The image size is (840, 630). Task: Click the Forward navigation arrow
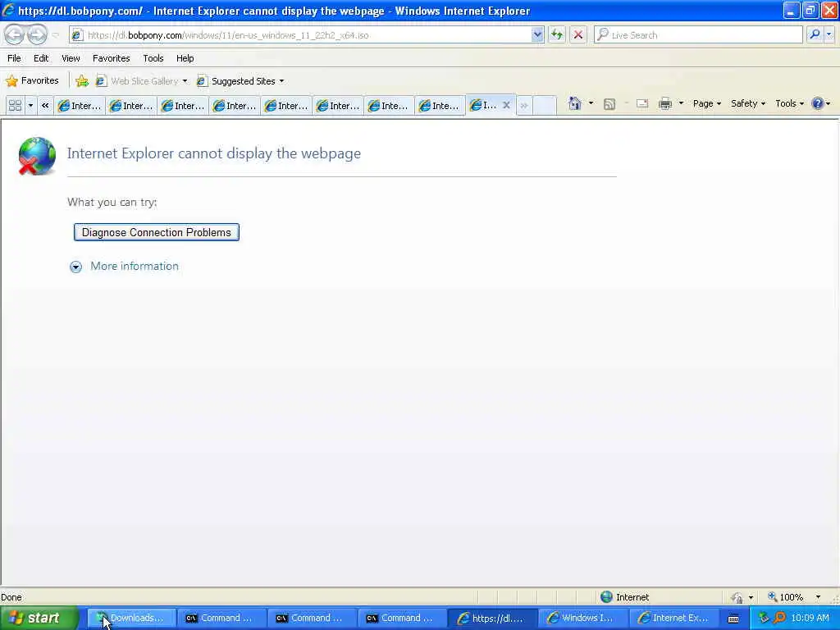[x=37, y=35]
